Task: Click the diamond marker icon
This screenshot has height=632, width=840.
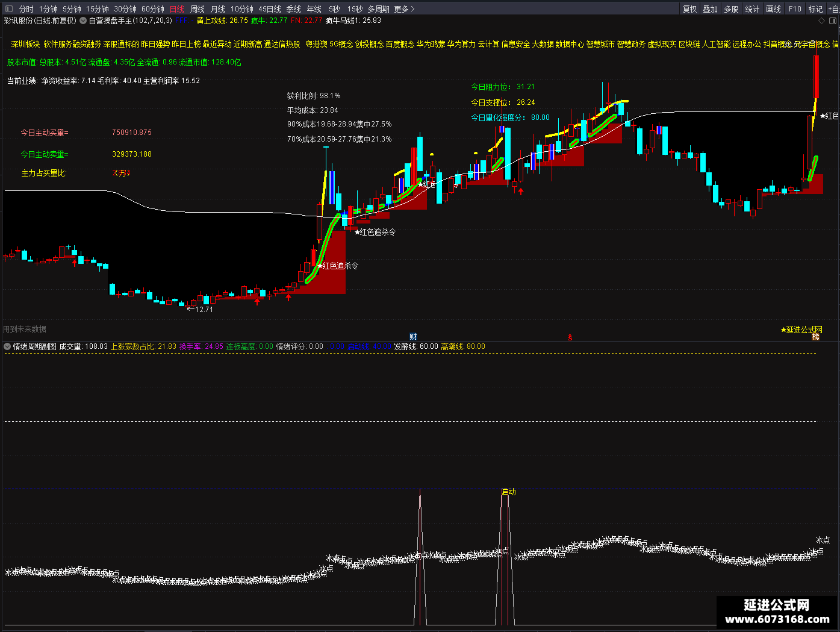Action: point(821,20)
